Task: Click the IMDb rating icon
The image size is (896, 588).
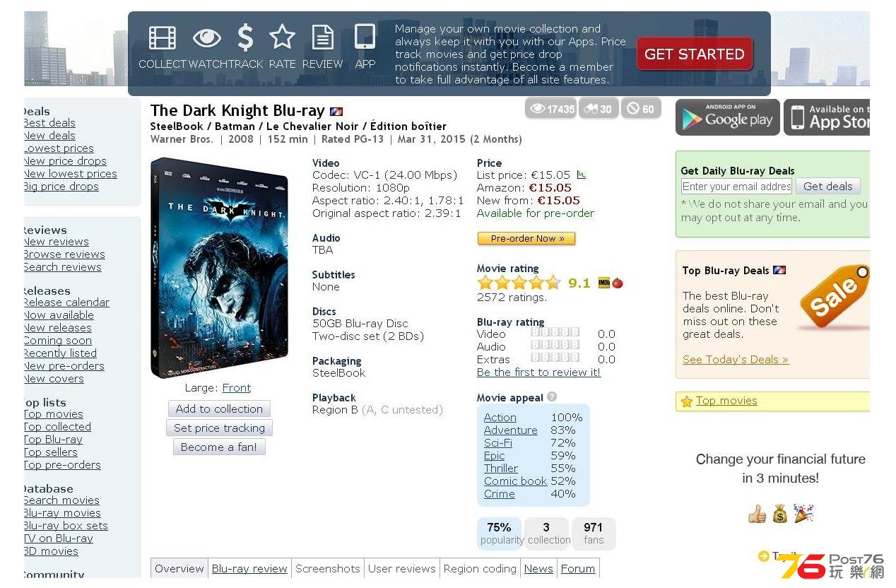Action: click(x=604, y=283)
